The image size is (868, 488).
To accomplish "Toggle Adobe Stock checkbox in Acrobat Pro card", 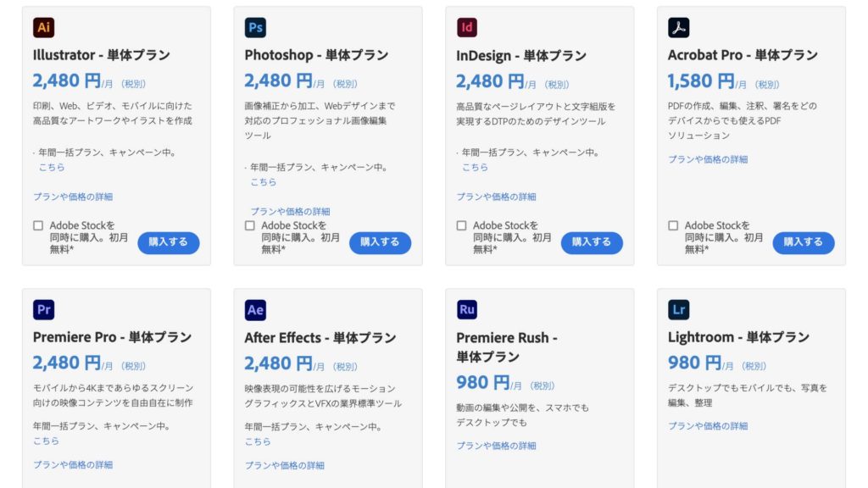I will tap(673, 225).
